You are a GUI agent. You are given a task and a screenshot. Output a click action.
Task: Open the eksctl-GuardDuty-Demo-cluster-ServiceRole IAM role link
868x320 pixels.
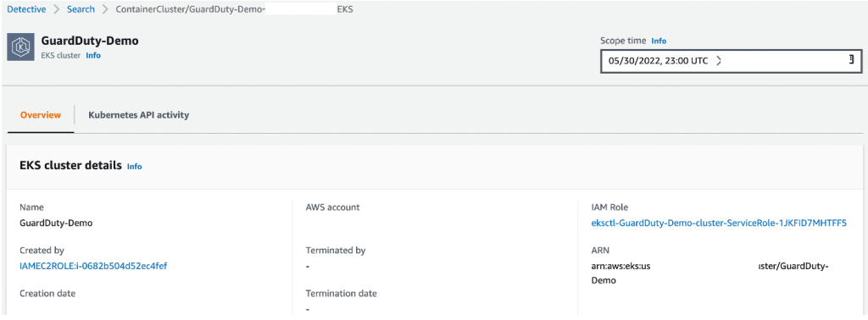719,223
